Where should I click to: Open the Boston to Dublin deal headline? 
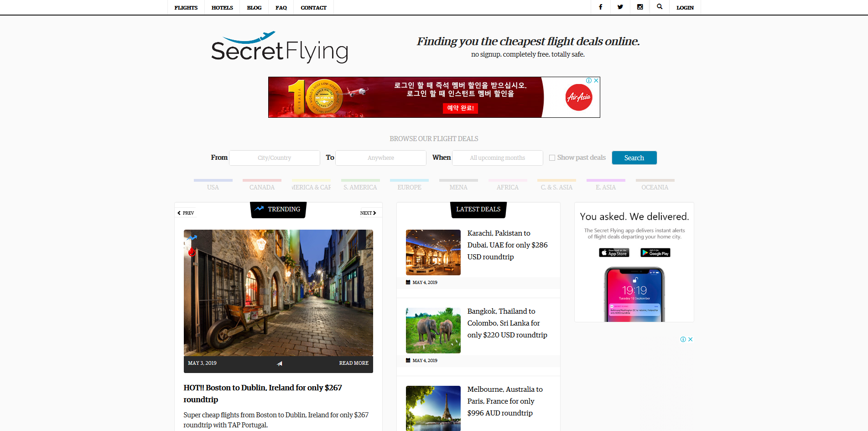263,394
